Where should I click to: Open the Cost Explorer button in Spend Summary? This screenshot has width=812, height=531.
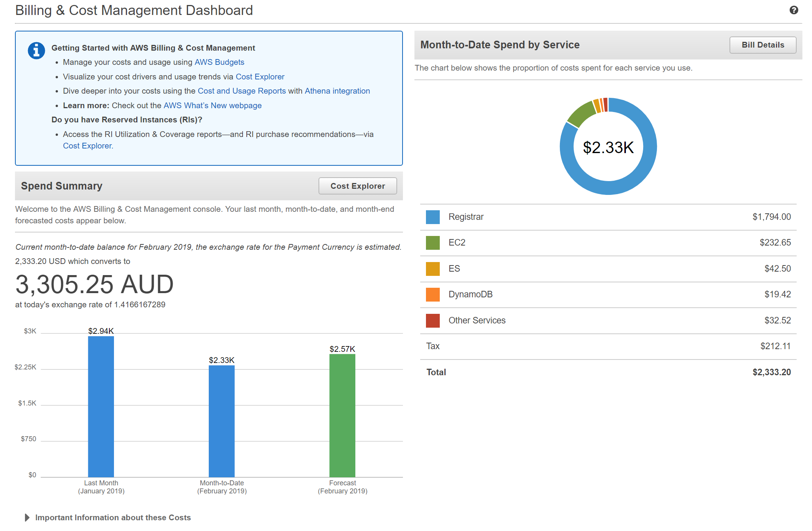[357, 186]
